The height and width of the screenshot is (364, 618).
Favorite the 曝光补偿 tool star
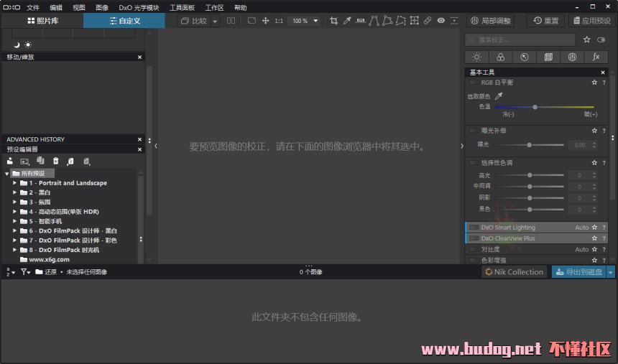[x=594, y=131]
